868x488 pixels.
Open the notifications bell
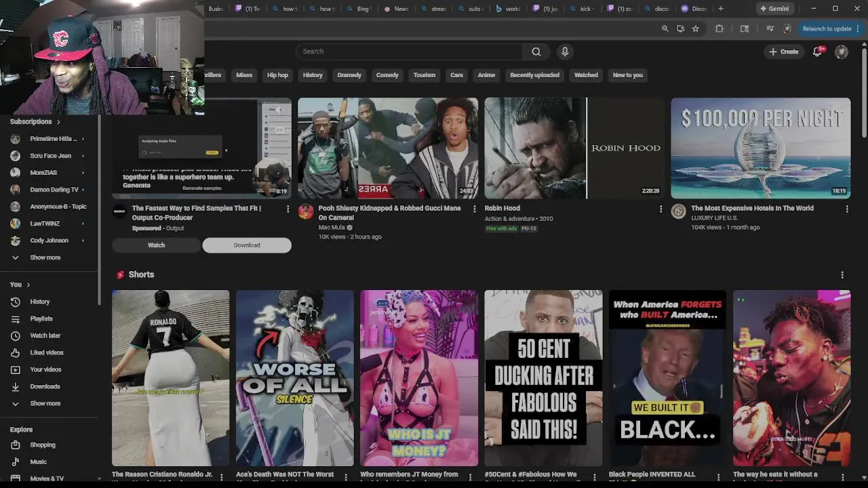[x=818, y=52]
